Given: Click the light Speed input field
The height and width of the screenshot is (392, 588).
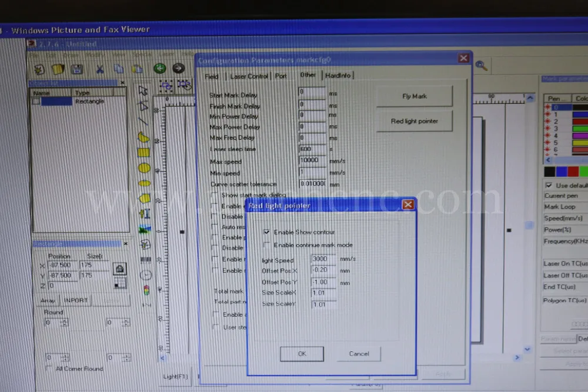Looking at the screenshot, I should tap(323, 259).
